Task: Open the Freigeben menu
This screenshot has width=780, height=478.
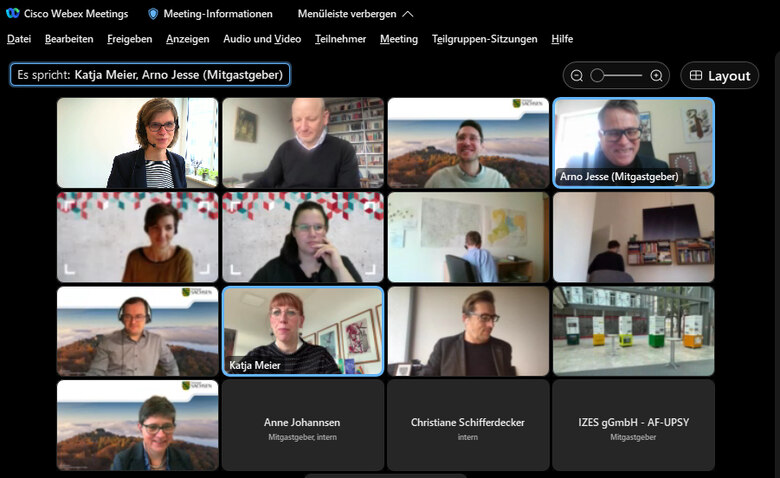Action: pyautogui.click(x=130, y=39)
